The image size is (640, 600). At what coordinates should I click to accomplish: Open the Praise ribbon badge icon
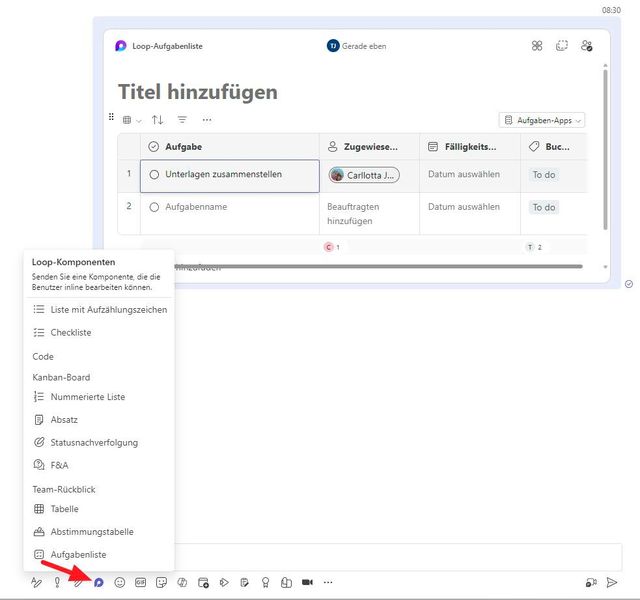pyautogui.click(x=265, y=582)
